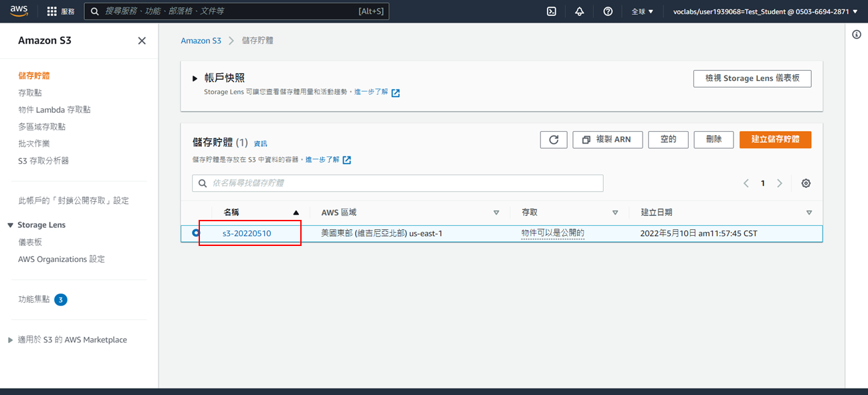Open 功能焦點 navigation item
868x395 pixels.
point(34,299)
